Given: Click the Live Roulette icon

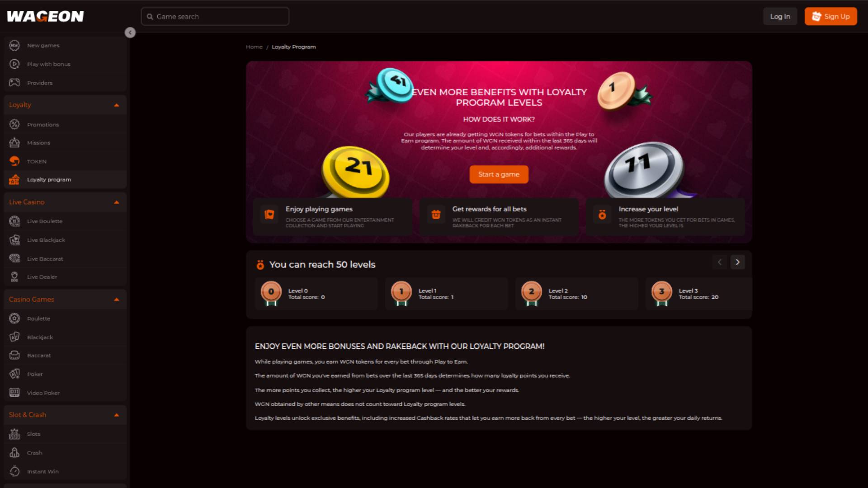Looking at the screenshot, I should pos(14,221).
